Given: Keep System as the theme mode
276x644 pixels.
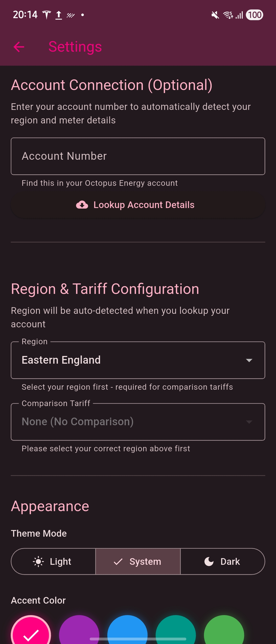Looking at the screenshot, I should point(138,561).
